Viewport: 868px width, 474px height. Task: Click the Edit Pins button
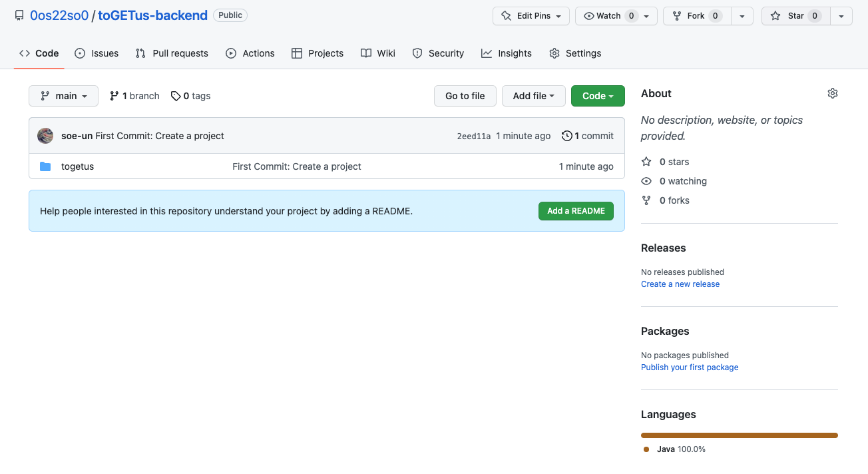531,16
